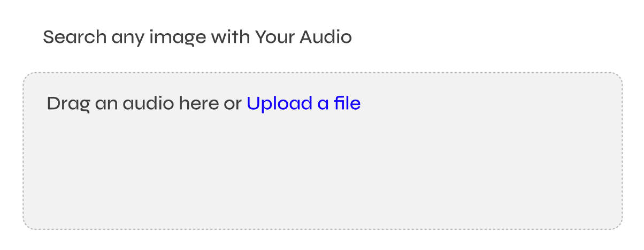This screenshot has width=644, height=250.
Task: Click the center of the dashed upload box
Action: (322, 151)
